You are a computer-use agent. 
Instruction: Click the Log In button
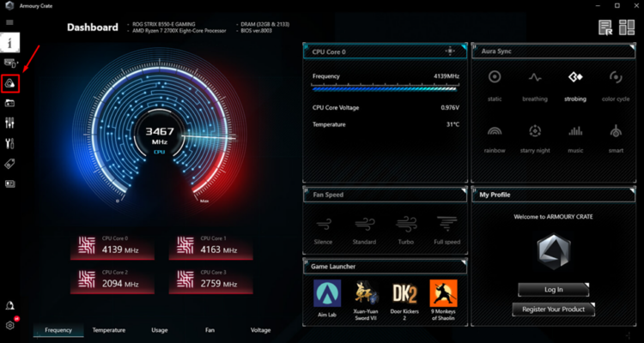click(553, 290)
